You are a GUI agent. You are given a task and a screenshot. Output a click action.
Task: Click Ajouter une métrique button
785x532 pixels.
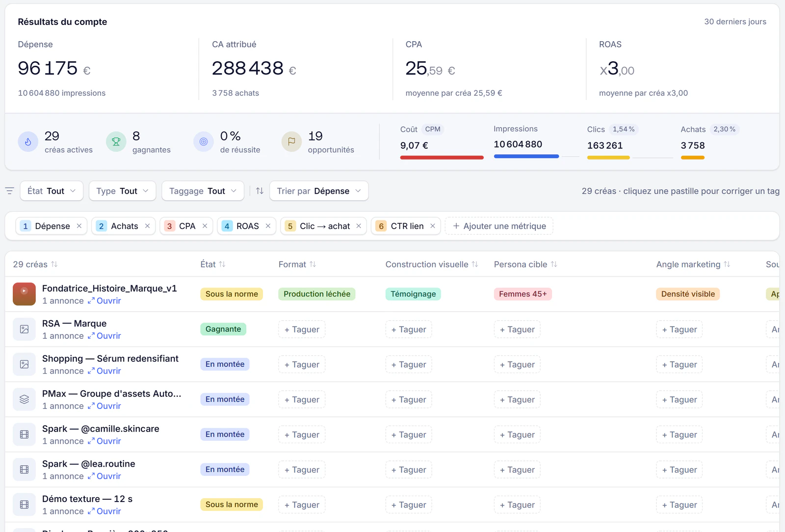[x=499, y=226]
